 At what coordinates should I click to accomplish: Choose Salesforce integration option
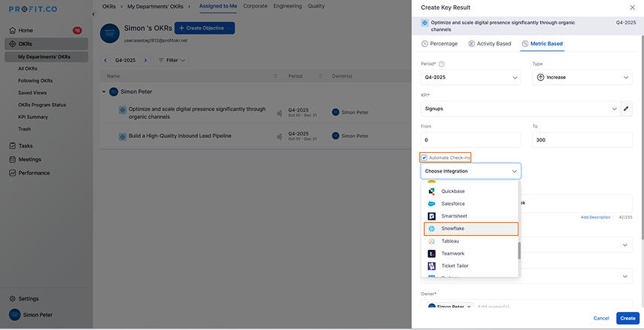[x=471, y=203]
